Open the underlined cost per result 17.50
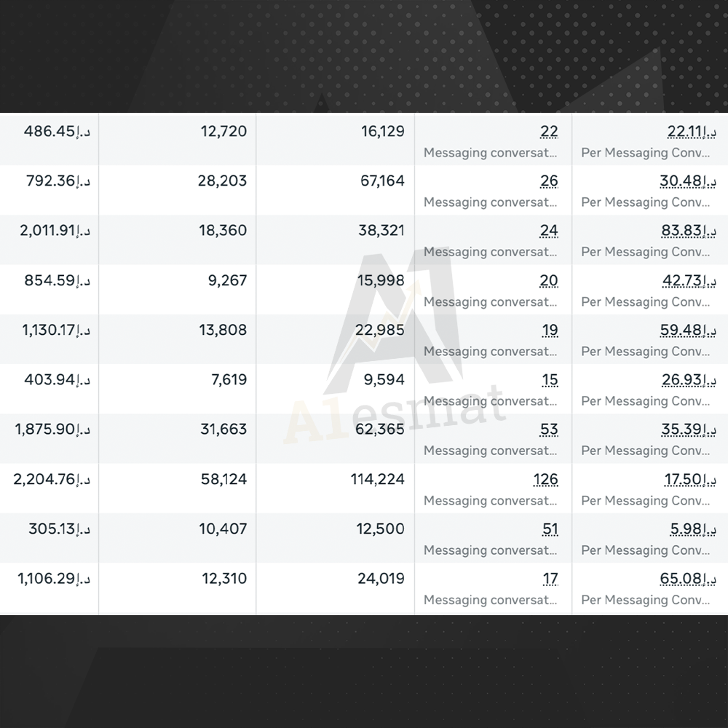This screenshot has height=728, width=728. pyautogui.click(x=684, y=480)
